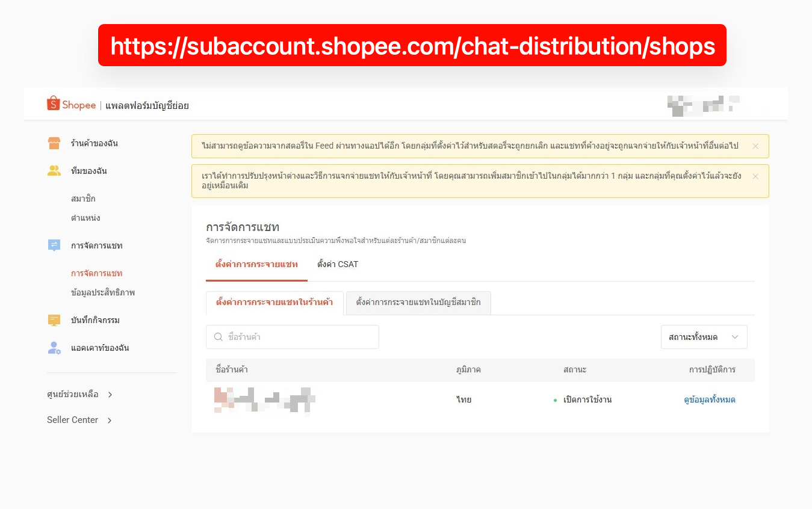The height and width of the screenshot is (509, 812).
Task: Click the ไทย region cell
Action: (x=464, y=399)
